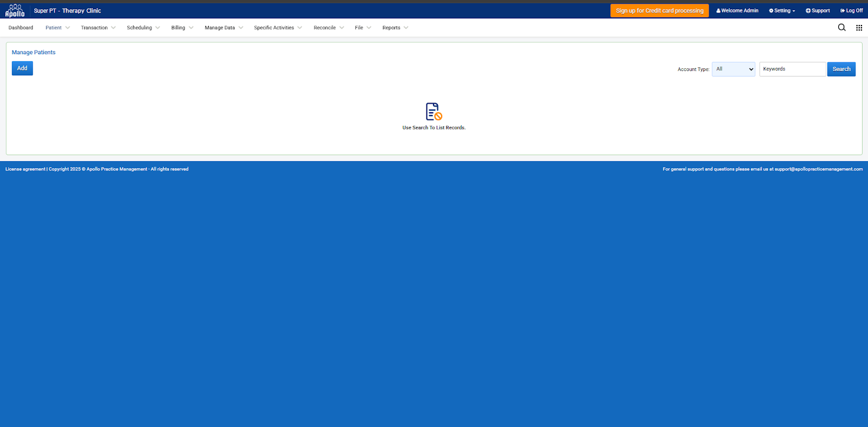The image size is (868, 427).
Task: Open the Reports menu
Action: [x=394, y=28]
